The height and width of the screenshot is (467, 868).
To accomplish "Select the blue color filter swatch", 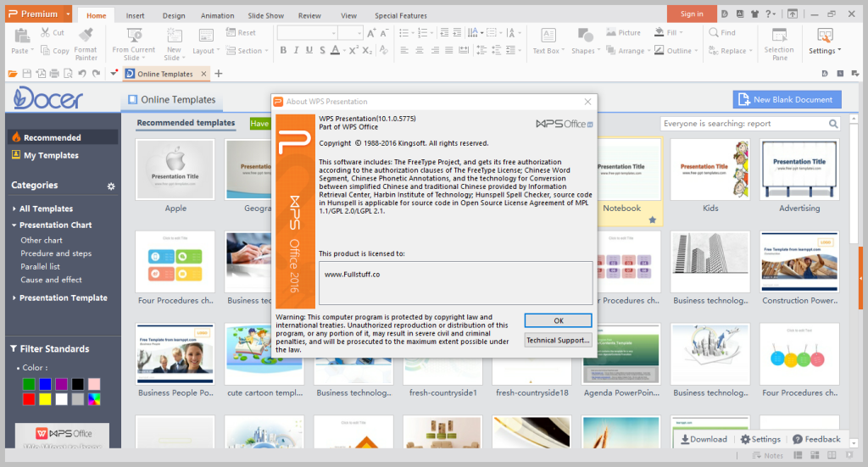I will tap(46, 384).
